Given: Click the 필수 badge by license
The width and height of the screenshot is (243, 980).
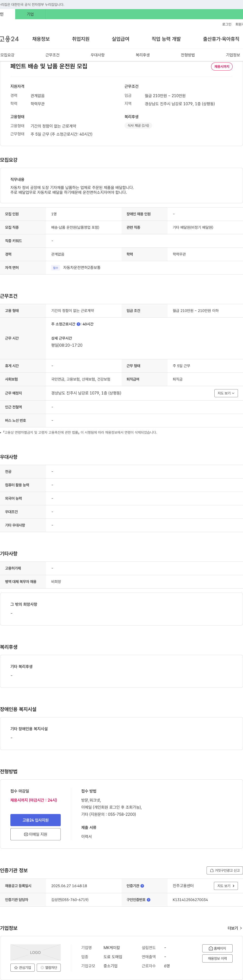Looking at the screenshot, I should 55,268.
